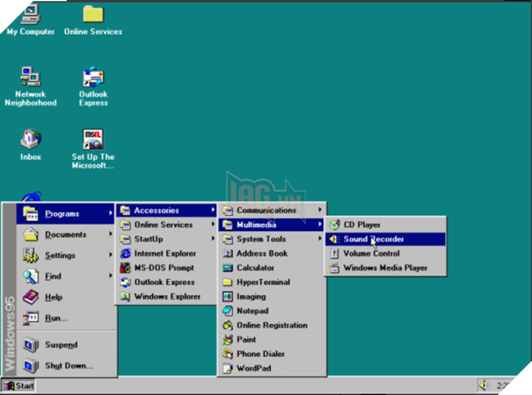Click the Paint brushes icon

(228, 339)
